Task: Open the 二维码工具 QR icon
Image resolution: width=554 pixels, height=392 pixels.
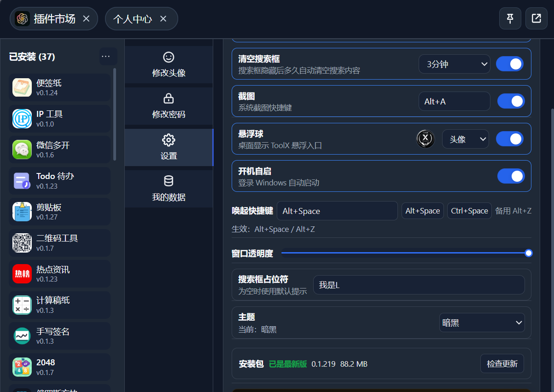Action: pyautogui.click(x=22, y=243)
